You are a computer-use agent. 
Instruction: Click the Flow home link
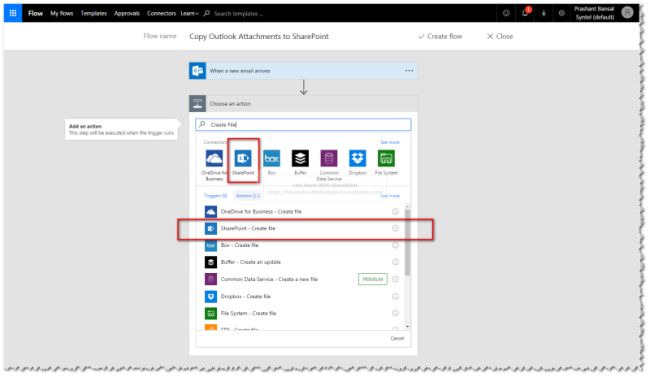35,13
